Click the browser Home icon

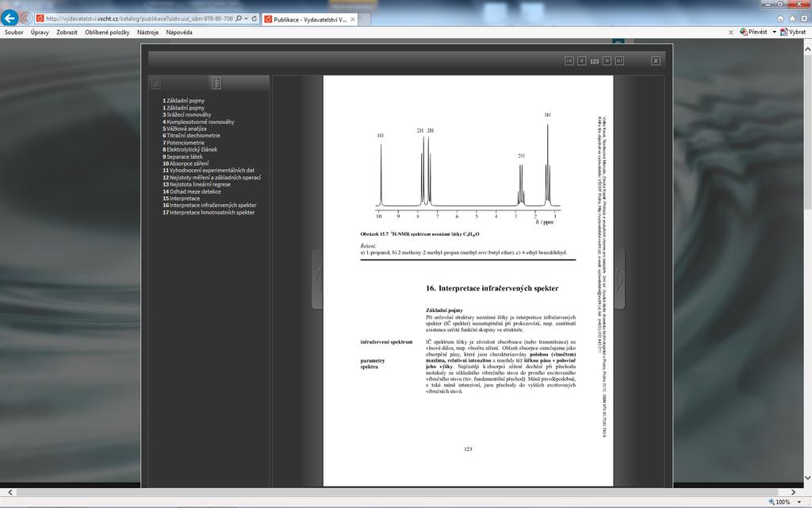coord(780,19)
